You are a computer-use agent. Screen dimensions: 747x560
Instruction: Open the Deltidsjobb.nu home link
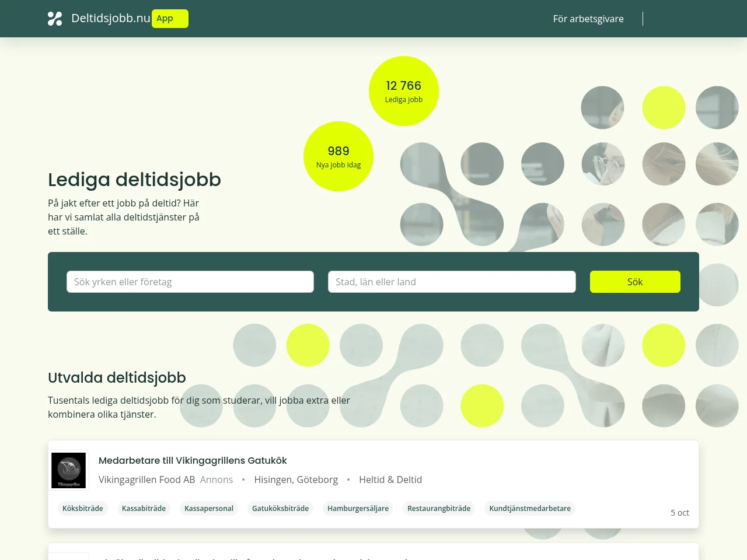(x=110, y=18)
